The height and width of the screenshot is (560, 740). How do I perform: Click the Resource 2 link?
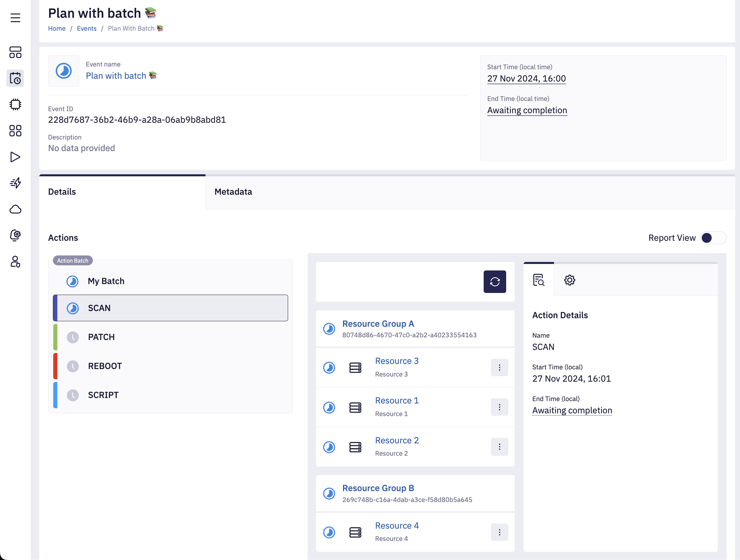pos(397,440)
